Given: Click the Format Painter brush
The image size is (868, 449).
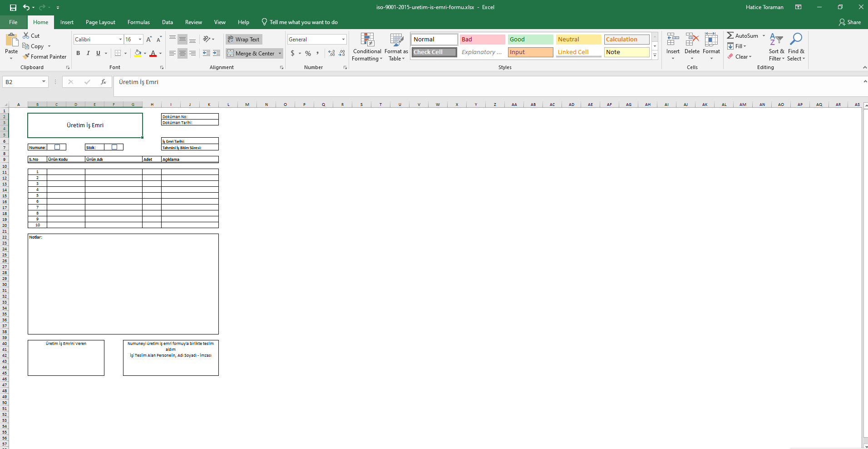Looking at the screenshot, I should click(x=44, y=57).
